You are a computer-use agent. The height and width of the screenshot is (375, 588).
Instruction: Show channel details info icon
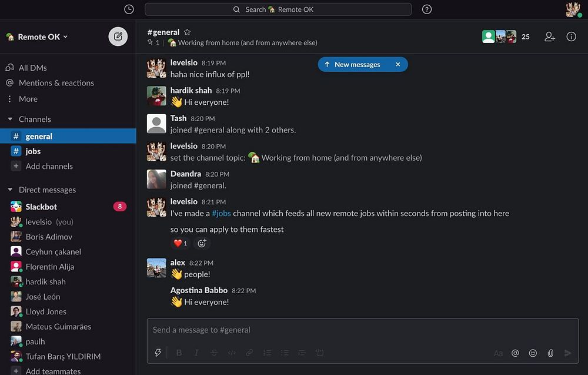click(571, 36)
